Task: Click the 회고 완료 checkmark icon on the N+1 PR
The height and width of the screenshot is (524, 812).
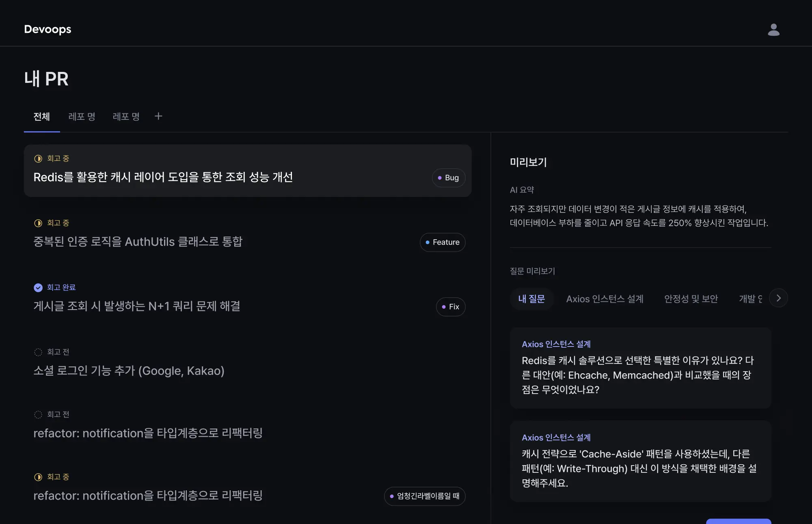Action: pos(39,288)
